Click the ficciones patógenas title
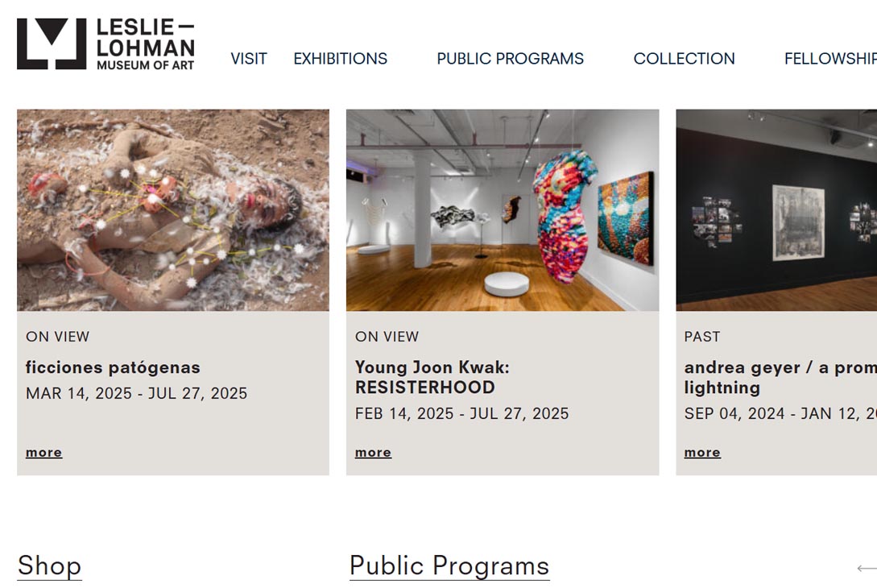Screen dimensions: 877x588 point(113,367)
